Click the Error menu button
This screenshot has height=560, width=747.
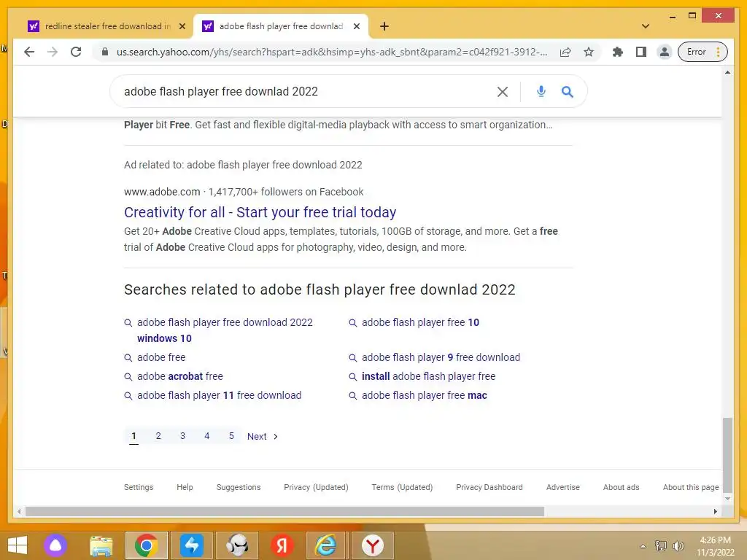tap(703, 52)
